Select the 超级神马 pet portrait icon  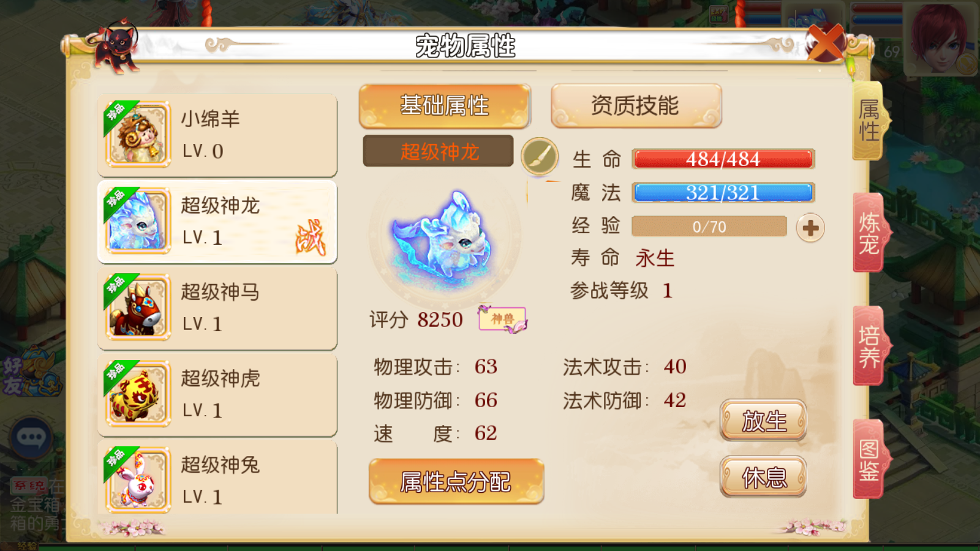(x=138, y=307)
